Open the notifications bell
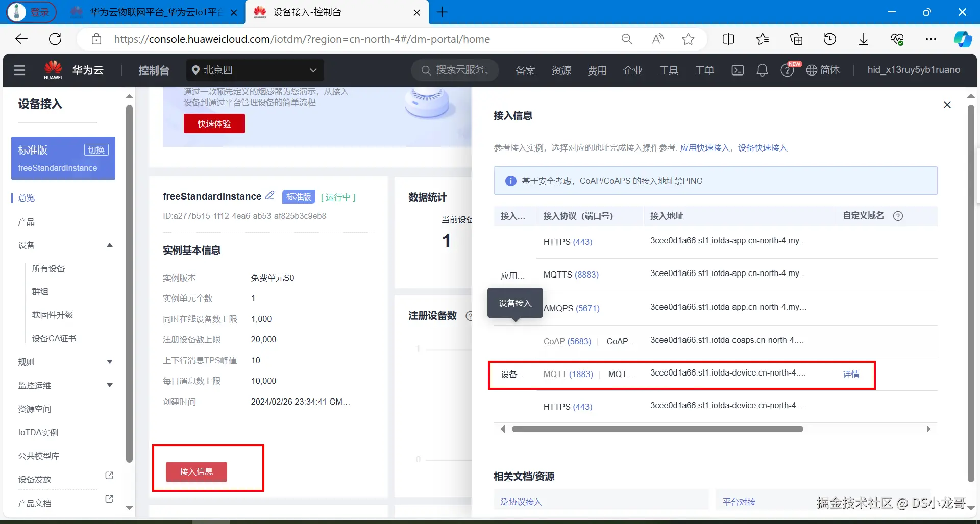980x524 pixels. [762, 70]
